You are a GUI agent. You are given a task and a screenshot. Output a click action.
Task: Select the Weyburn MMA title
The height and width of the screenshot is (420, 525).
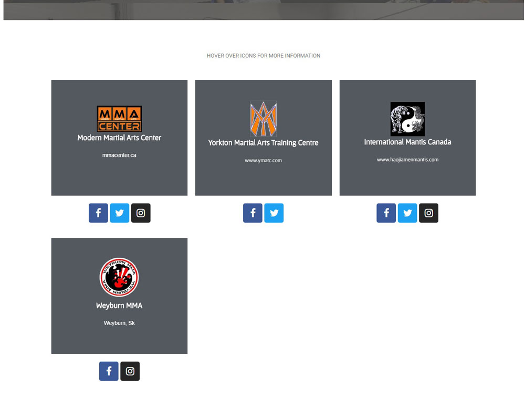[119, 306]
